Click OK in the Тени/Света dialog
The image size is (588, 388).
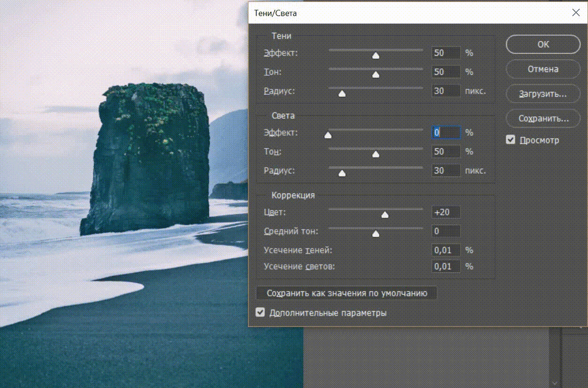pyautogui.click(x=543, y=44)
